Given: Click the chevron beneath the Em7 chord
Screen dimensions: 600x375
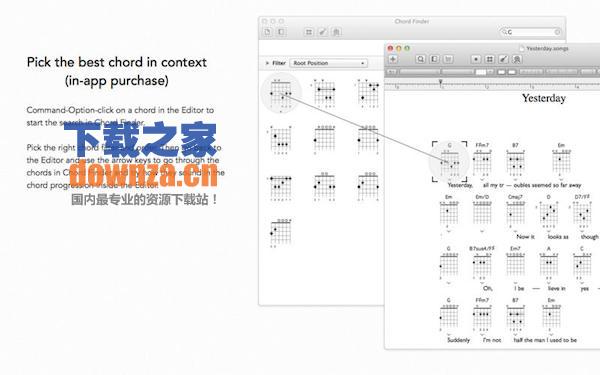Looking at the screenshot, I should click(x=515, y=282).
